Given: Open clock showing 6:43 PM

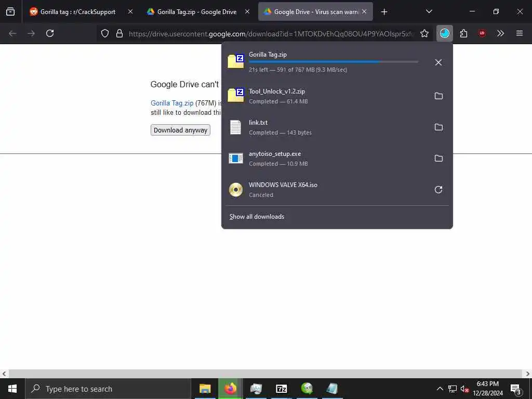Looking at the screenshot, I should pos(488,389).
